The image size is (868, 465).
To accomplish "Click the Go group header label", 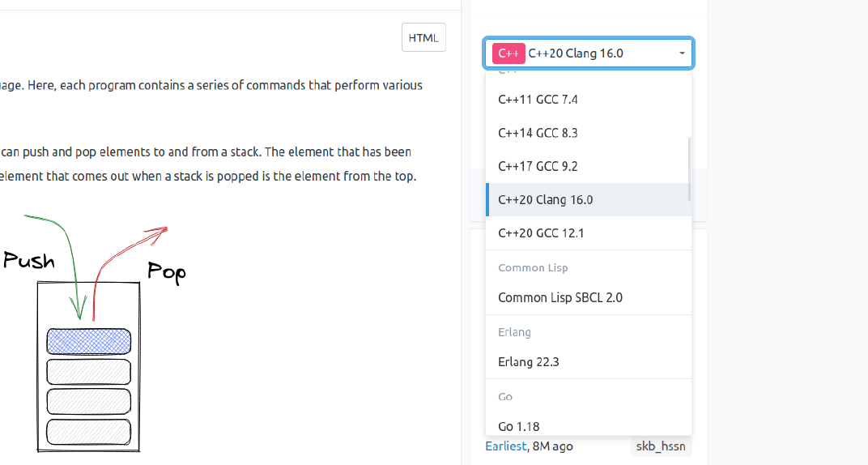I will (x=505, y=396).
